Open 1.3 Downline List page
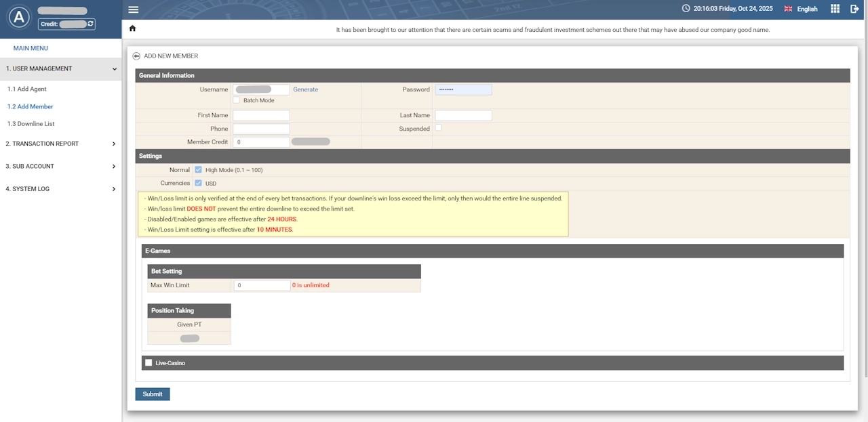868x422 pixels. point(31,124)
